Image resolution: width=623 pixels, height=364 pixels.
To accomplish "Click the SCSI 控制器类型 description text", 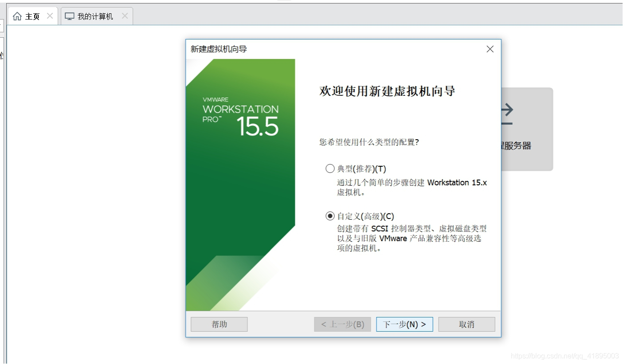I will pyautogui.click(x=412, y=238).
